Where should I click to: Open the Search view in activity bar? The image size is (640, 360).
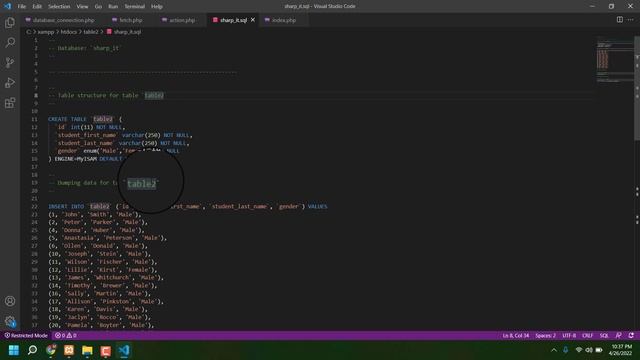(10, 42)
